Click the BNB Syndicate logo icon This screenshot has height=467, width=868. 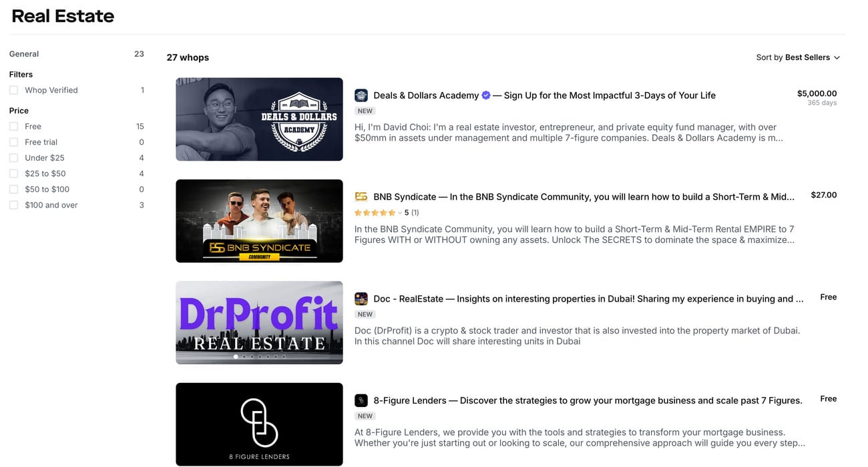point(361,197)
